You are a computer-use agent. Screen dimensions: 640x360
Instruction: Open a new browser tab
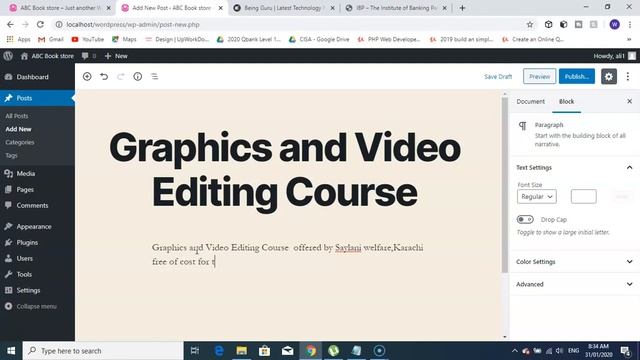(x=462, y=8)
